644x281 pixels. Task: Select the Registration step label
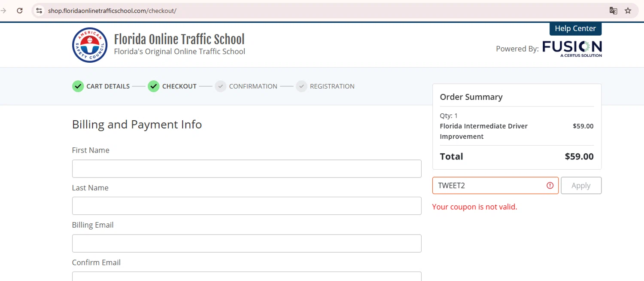coord(332,86)
